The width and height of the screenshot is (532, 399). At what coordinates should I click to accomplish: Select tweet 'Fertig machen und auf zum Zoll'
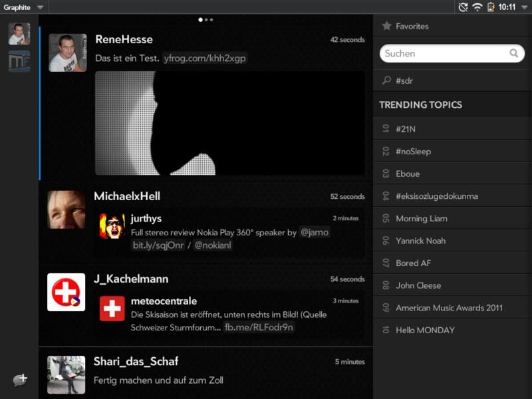coord(158,380)
